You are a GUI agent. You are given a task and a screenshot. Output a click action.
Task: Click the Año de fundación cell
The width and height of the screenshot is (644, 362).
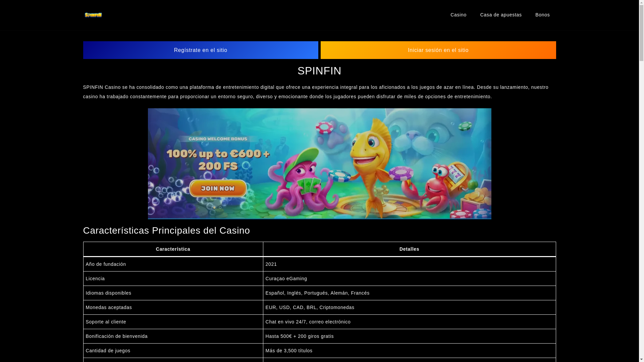point(173,264)
